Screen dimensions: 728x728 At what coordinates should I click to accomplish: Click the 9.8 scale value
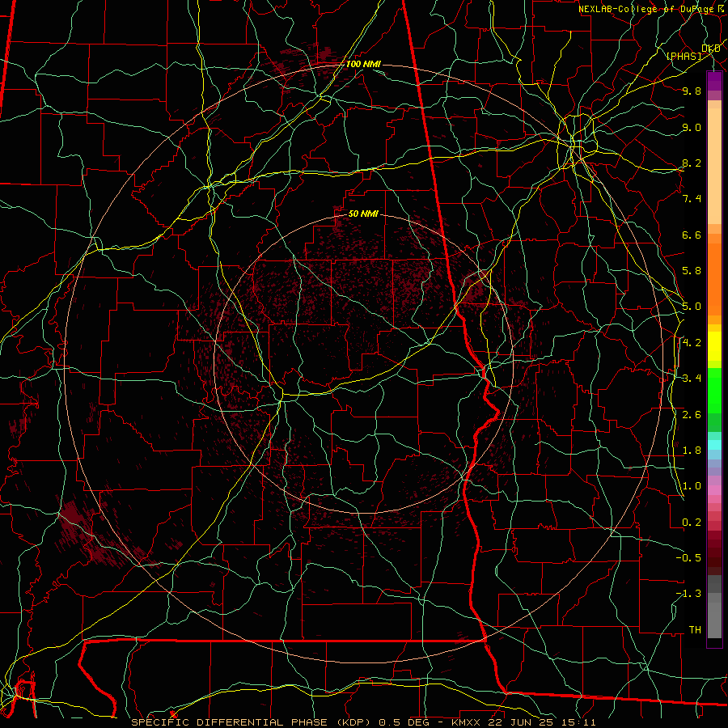(692, 91)
